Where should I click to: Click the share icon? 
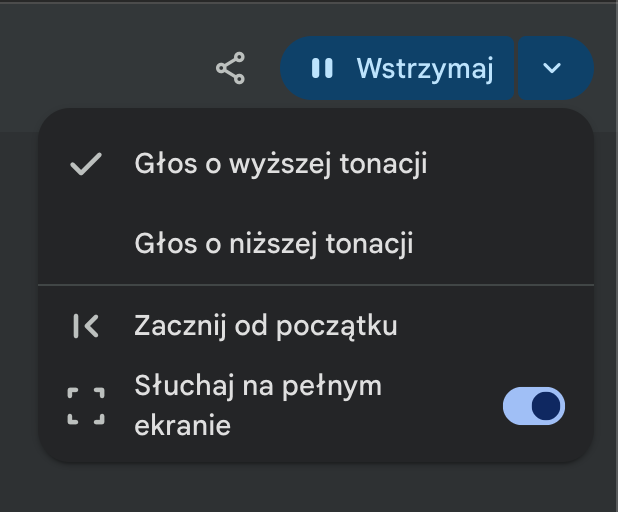[x=230, y=68]
